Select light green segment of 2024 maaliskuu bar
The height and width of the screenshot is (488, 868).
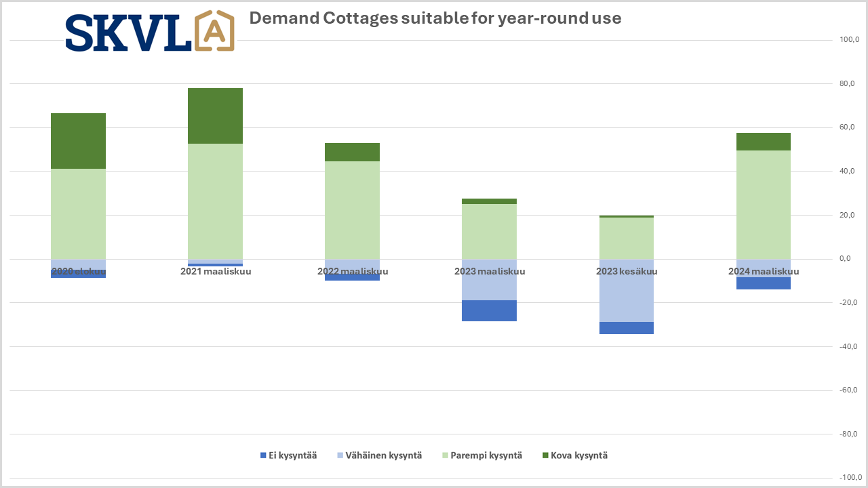point(763,205)
